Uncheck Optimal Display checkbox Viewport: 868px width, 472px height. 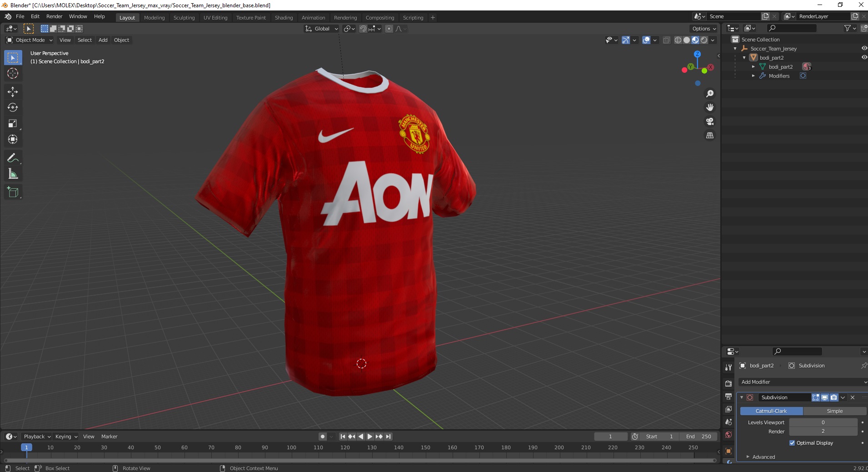(x=792, y=443)
